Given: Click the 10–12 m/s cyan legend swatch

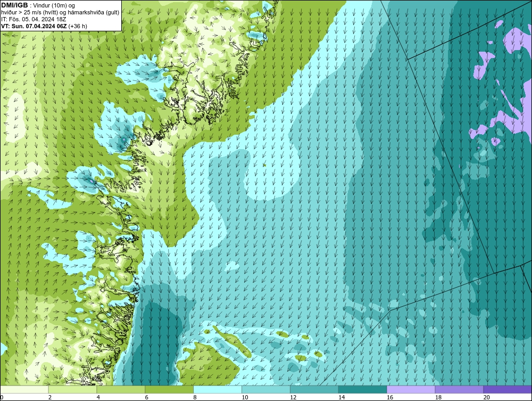Looking at the screenshot, I should 266,389.
